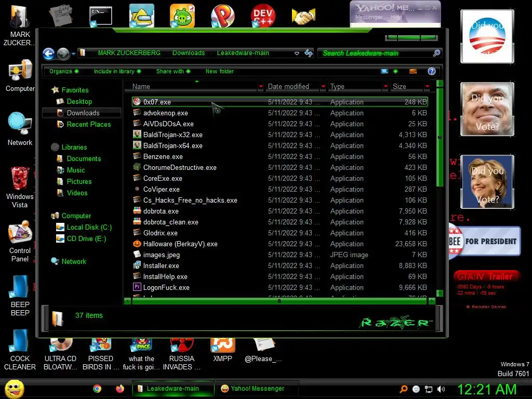Open the Pictures library

point(79,181)
